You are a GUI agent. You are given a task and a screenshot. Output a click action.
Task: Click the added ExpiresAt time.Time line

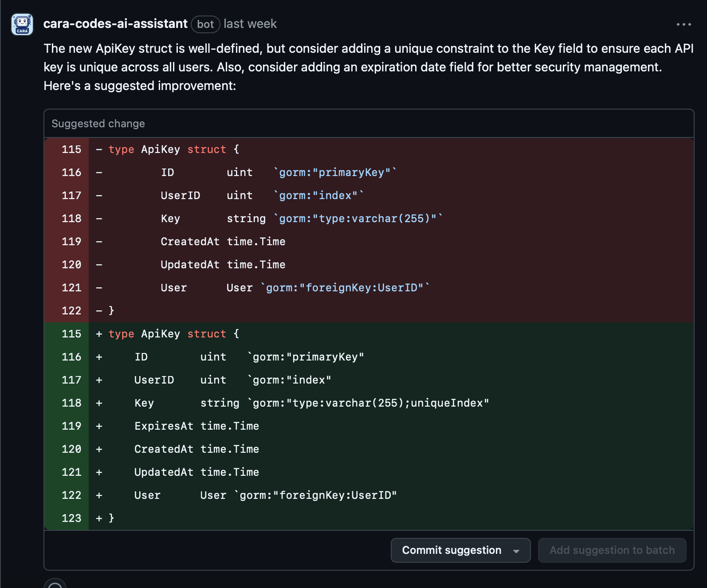pos(196,426)
